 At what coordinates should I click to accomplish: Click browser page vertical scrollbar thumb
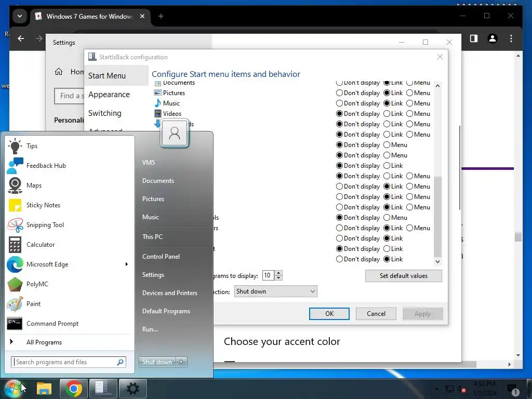point(518,237)
